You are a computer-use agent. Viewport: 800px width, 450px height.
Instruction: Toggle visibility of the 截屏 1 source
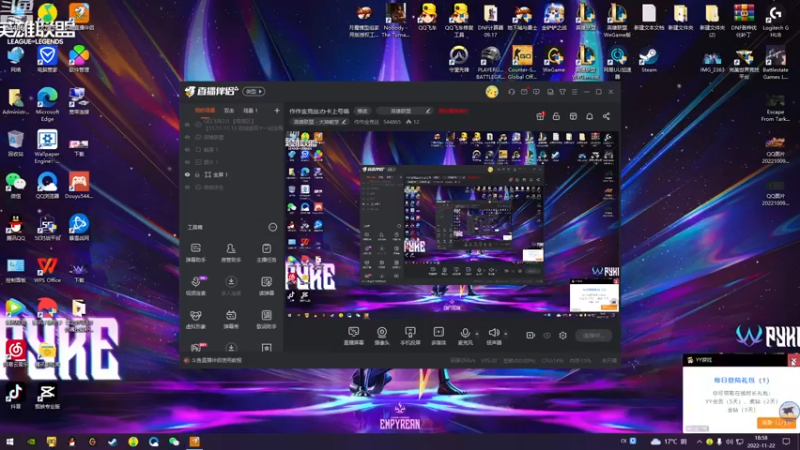(x=187, y=149)
